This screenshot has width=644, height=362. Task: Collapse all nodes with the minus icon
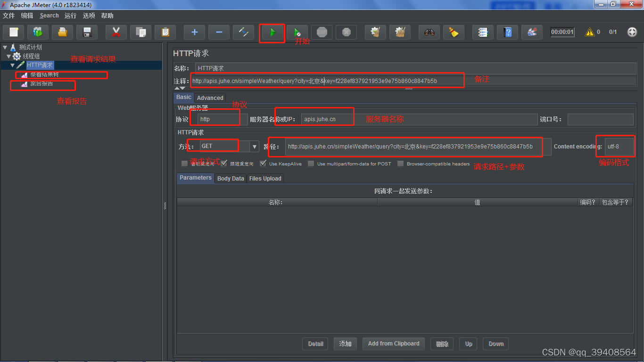(219, 33)
